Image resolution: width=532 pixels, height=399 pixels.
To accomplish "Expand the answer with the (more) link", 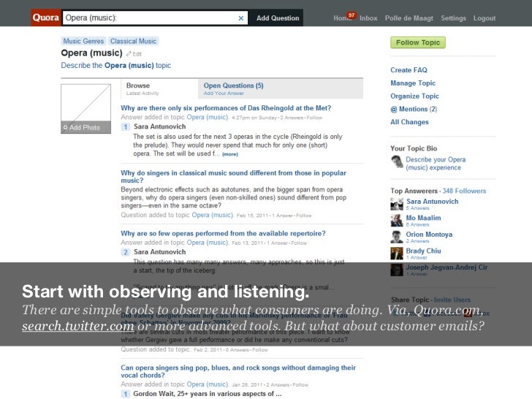I will (x=230, y=154).
